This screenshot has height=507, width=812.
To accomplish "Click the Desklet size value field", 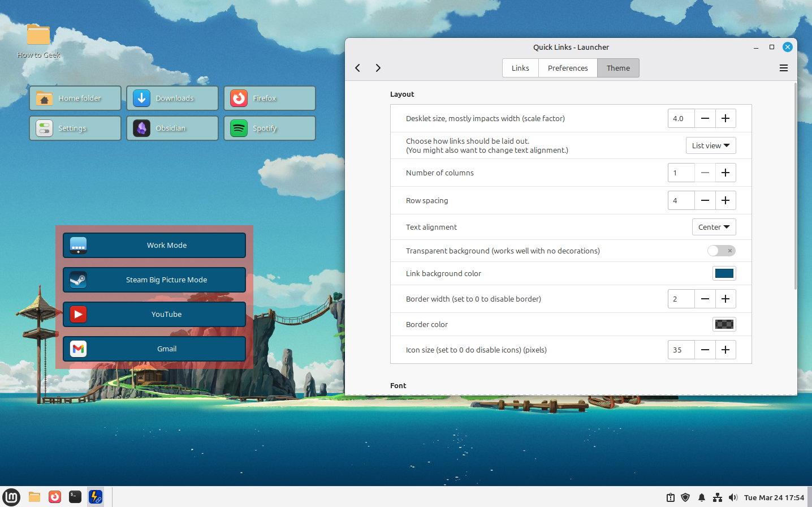I will (681, 118).
